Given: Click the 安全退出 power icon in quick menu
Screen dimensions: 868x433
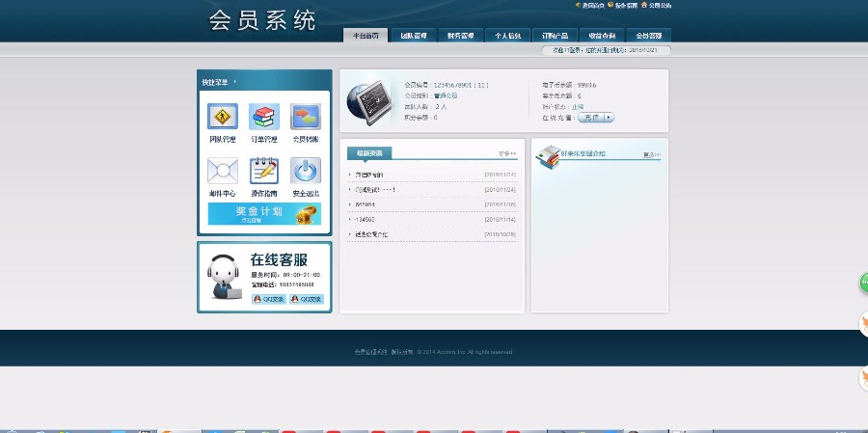Looking at the screenshot, I should [306, 171].
